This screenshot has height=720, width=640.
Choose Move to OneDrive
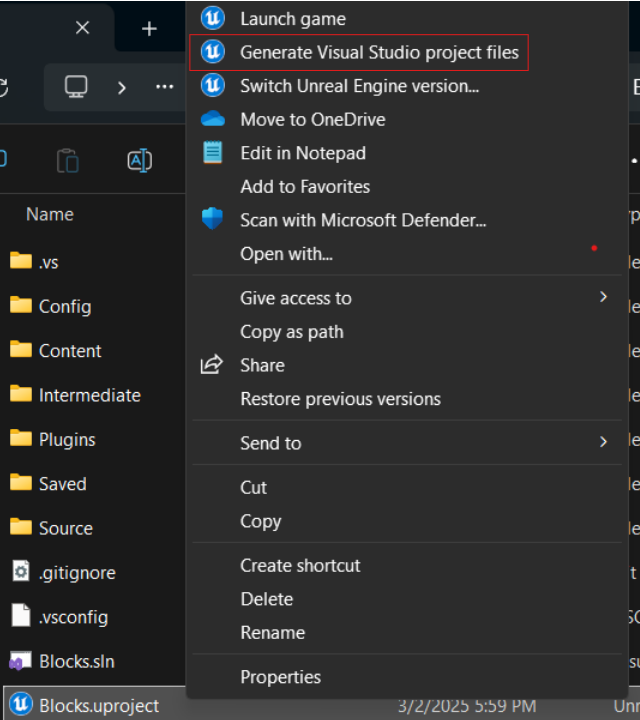[x=313, y=119]
